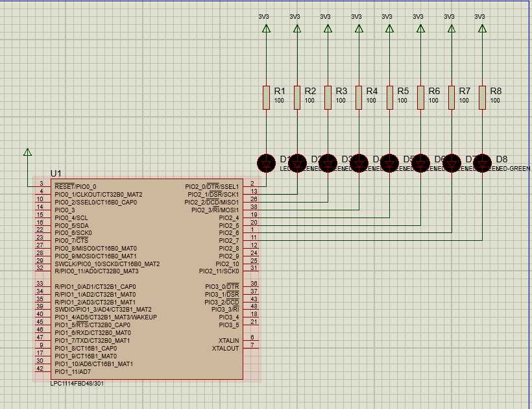Select resistor R5 symbol
532x409 pixels.
pos(390,98)
